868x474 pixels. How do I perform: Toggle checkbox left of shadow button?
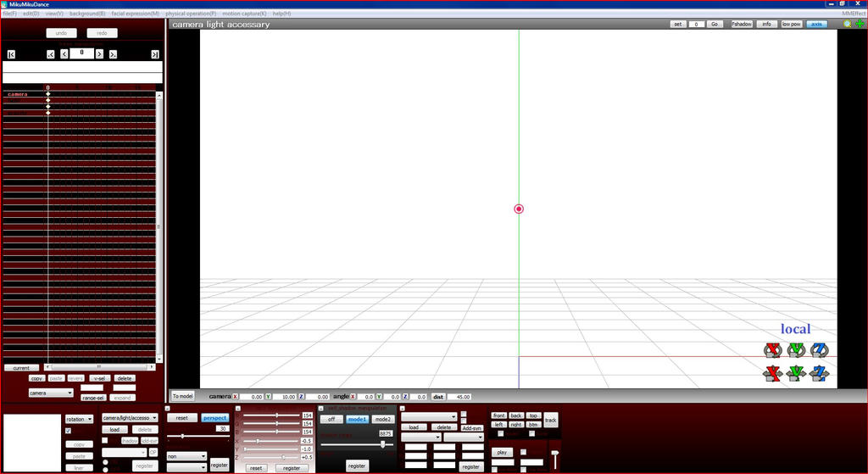pos(104,441)
